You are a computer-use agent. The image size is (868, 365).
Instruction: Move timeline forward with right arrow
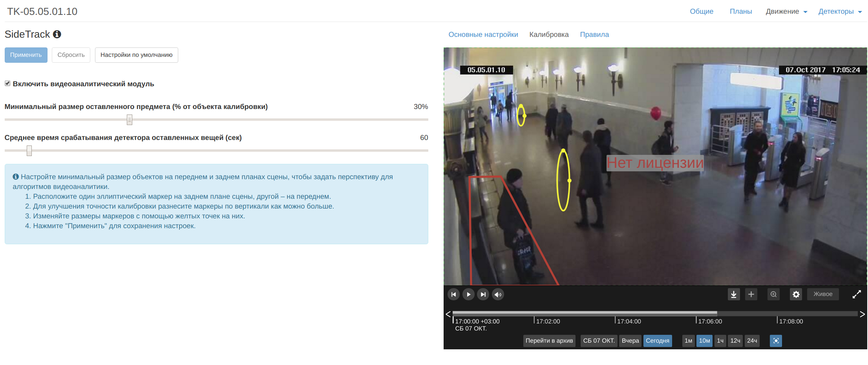pos(862,314)
